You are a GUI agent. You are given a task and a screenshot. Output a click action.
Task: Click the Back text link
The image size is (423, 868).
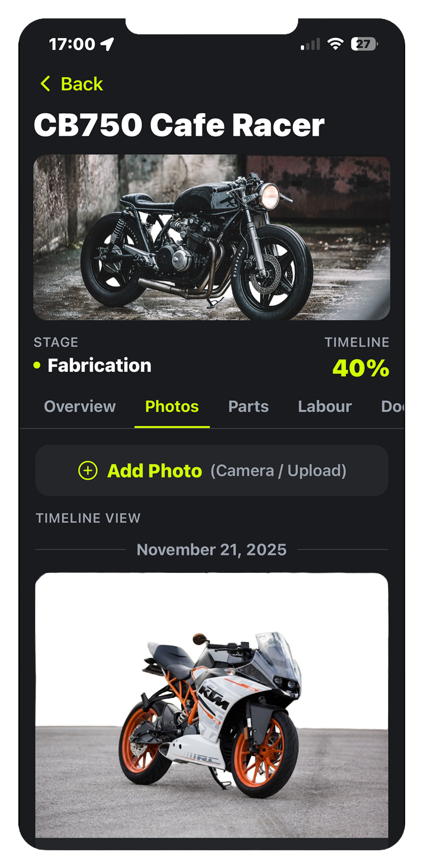pos(82,84)
